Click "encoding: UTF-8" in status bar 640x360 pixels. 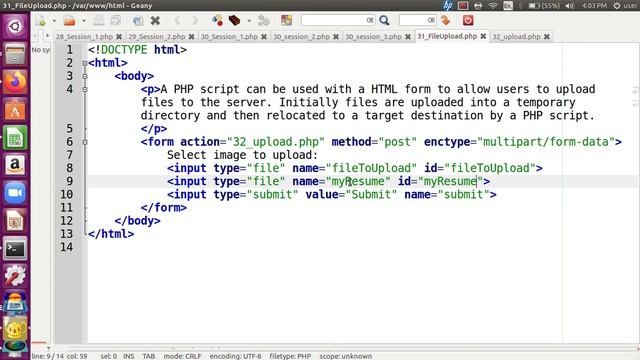pyautogui.click(x=235, y=356)
